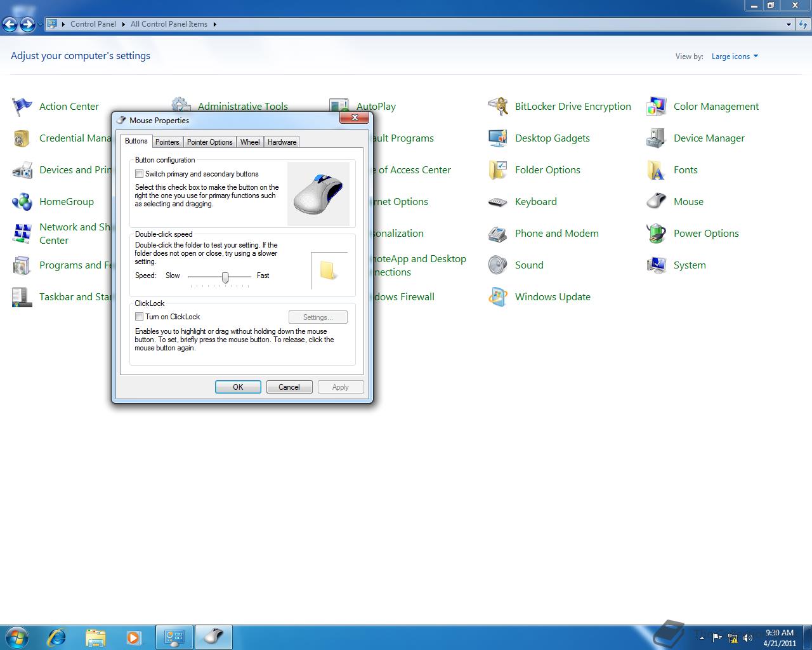Click the Control Panel taskbar button
Screen dimensions: 812x650
(174, 637)
